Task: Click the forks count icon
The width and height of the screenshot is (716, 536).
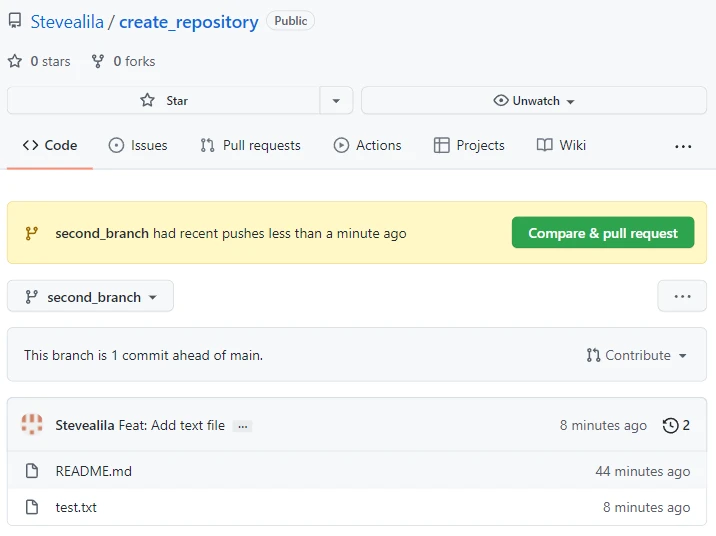Action: click(98, 61)
